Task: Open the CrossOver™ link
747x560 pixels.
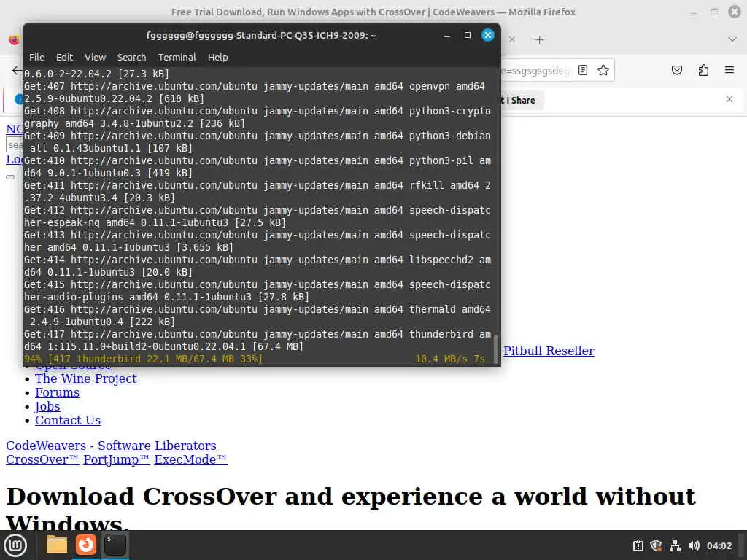Action: [x=42, y=459]
